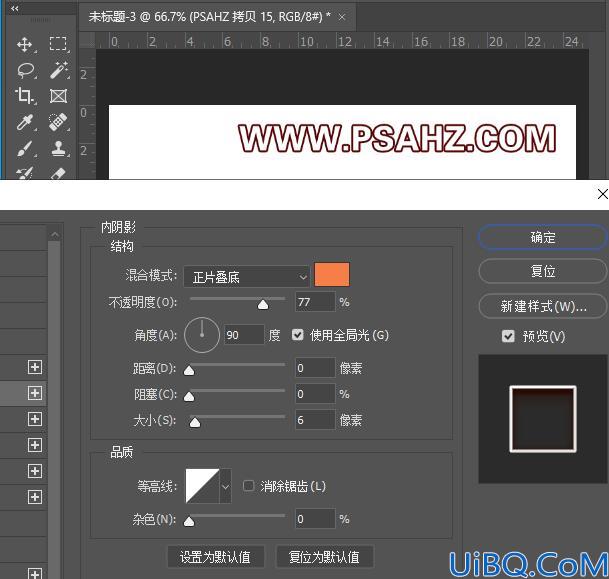This screenshot has height=579, width=609.
Task: Select the Eraser tool
Action: tap(58, 173)
